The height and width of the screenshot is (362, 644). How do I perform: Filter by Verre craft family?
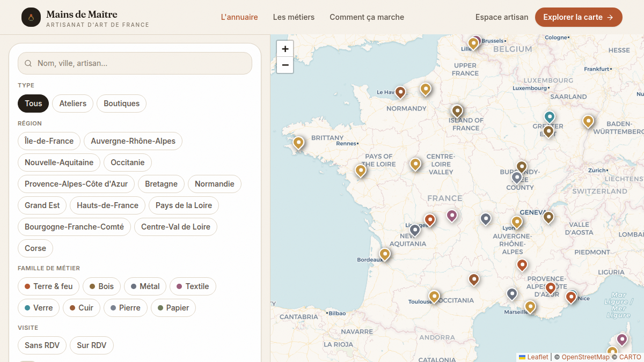pyautogui.click(x=39, y=308)
